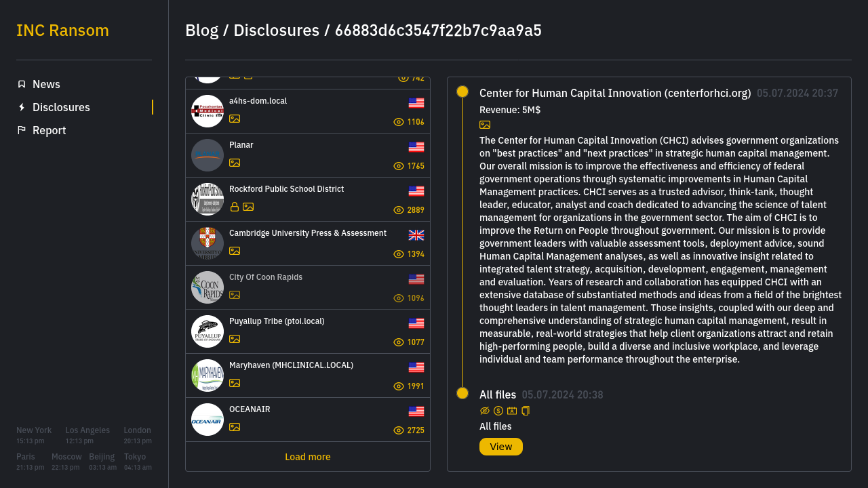
Task: Select the dollar revenue icon under All files
Action: coord(498,411)
